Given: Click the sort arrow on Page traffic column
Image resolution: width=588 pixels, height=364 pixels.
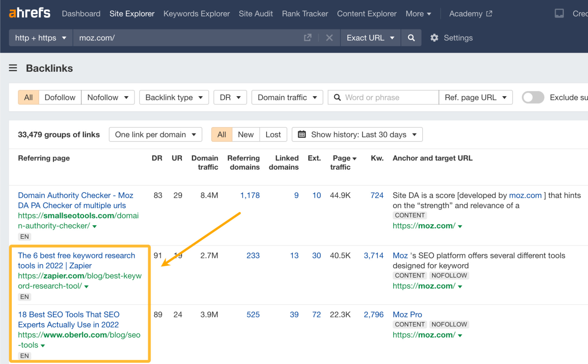Looking at the screenshot, I should (x=355, y=158).
